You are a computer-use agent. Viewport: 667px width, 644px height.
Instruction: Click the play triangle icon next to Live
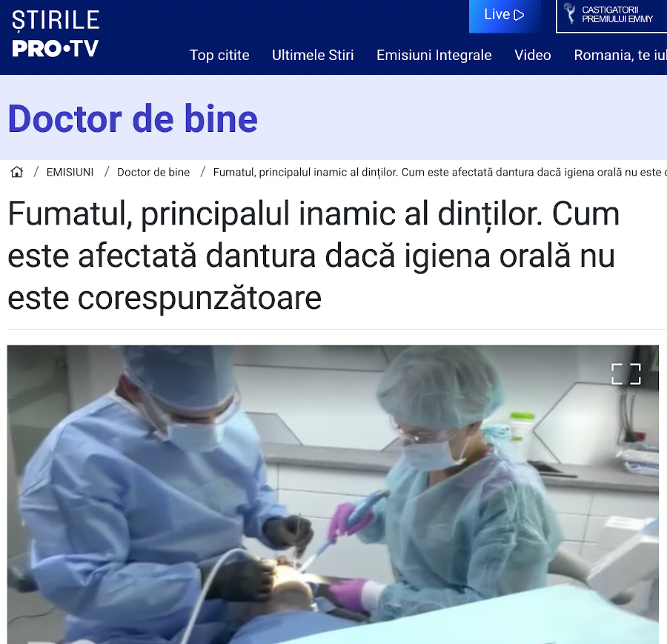[x=519, y=16]
